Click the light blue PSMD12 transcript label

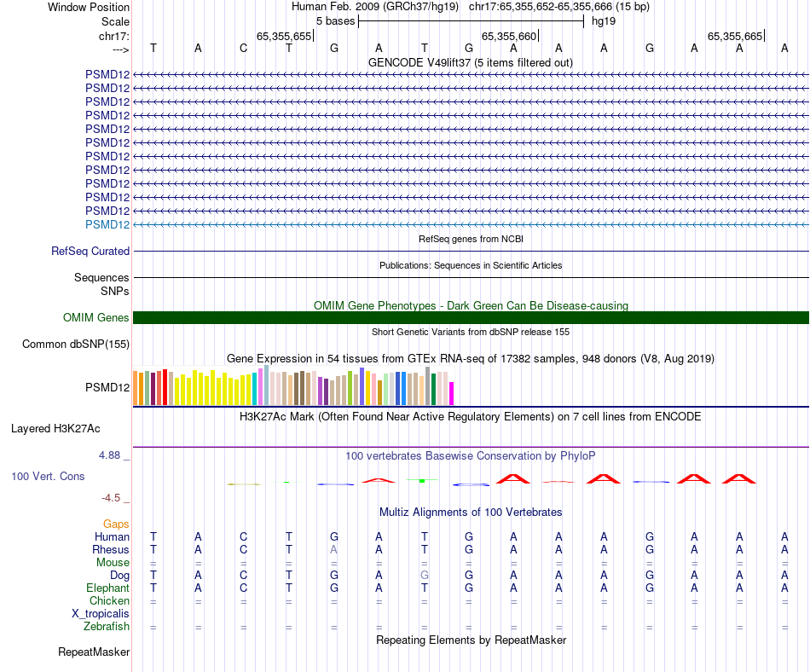pos(107,224)
